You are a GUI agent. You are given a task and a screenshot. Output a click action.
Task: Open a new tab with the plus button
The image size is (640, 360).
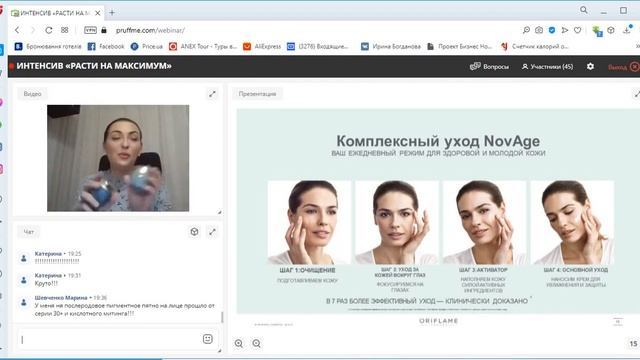click(112, 13)
